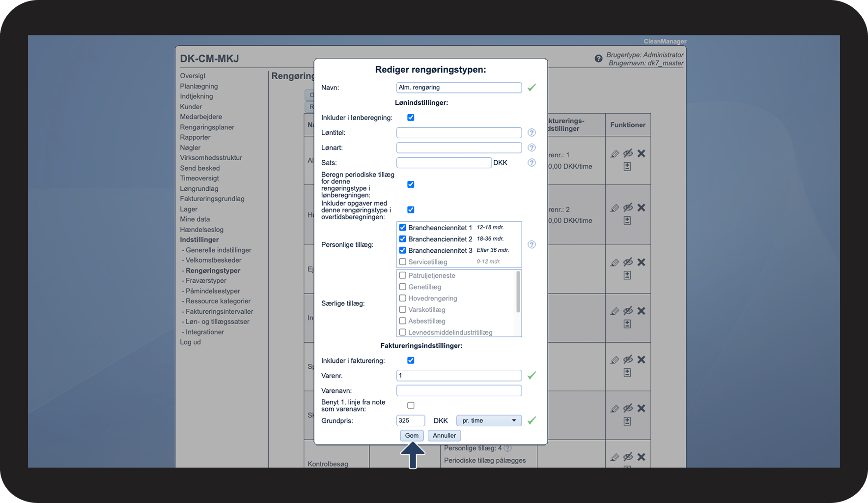Check the Patruljetjeneste checkbox
868x503 pixels.
(402, 275)
